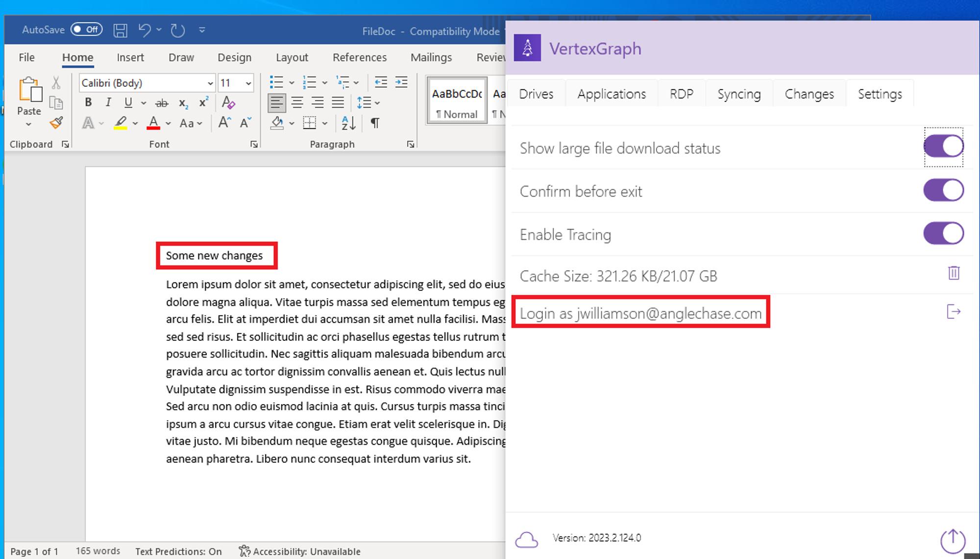Screen dimensions: 980x559
Task: Clear all formatting from text
Action: click(228, 102)
